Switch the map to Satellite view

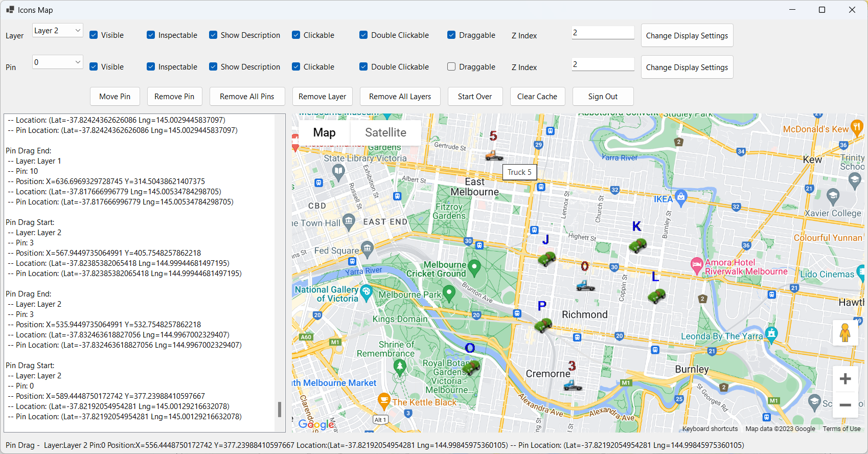pos(385,132)
